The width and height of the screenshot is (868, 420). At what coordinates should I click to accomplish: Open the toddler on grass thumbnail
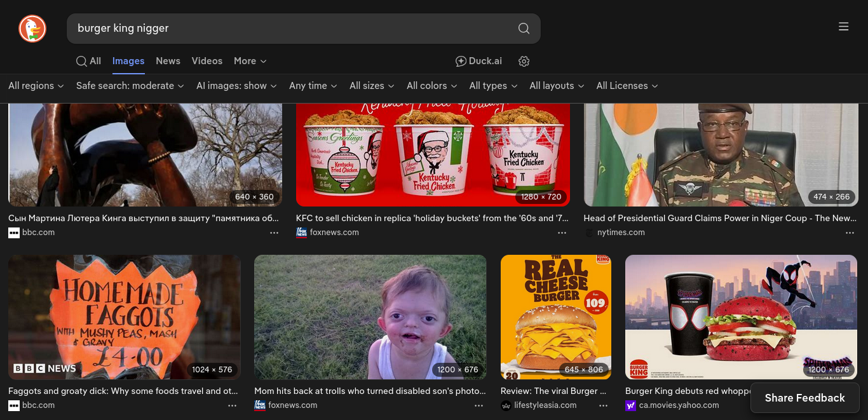[x=370, y=317]
